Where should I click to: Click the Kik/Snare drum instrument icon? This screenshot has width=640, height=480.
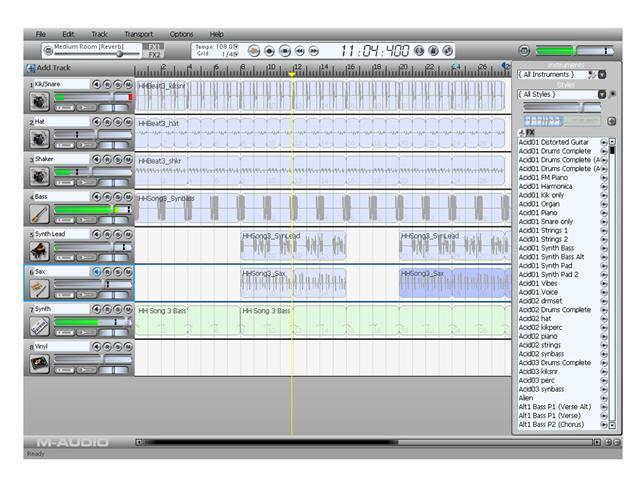(x=39, y=101)
